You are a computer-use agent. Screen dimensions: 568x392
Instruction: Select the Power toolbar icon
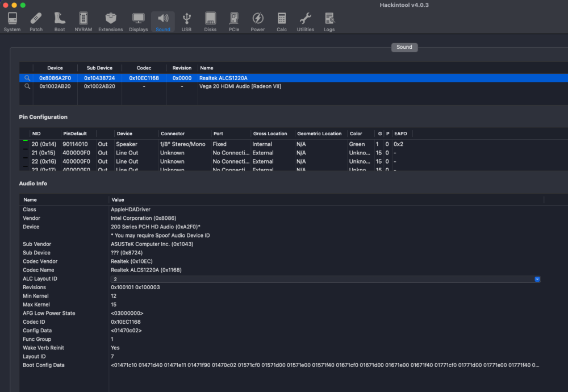[x=257, y=22]
